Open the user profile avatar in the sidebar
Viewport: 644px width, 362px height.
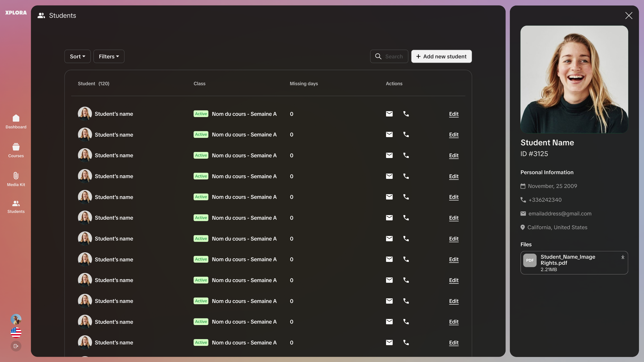click(x=16, y=319)
